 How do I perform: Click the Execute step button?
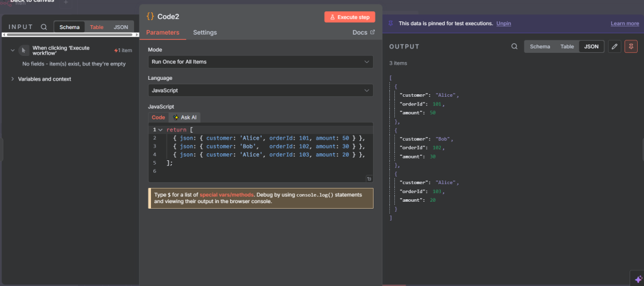pos(350,17)
